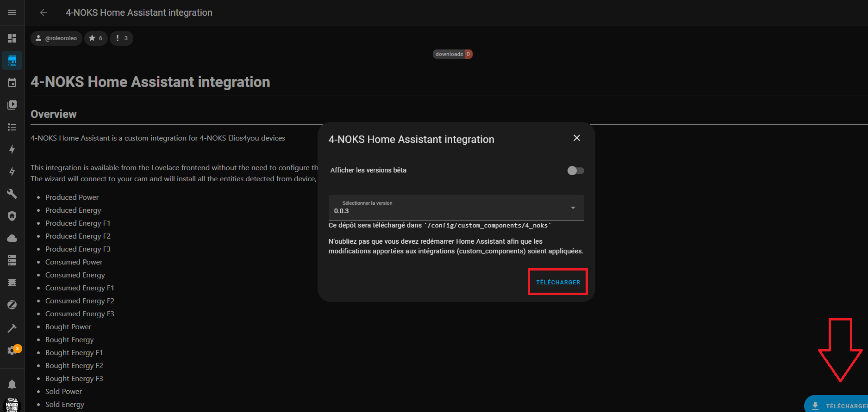Image resolution: width=868 pixels, height=412 pixels.
Task: Open the circled Z sidebar icon
Action: [x=12, y=305]
